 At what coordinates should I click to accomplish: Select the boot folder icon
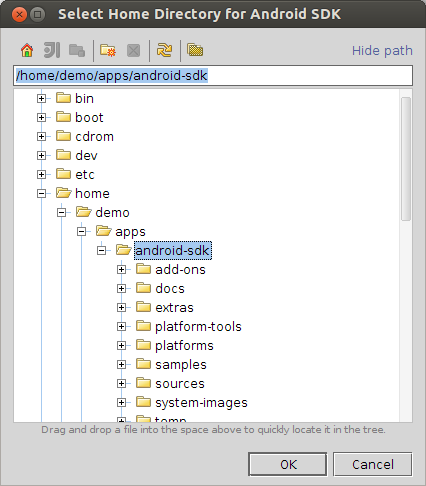[63, 117]
